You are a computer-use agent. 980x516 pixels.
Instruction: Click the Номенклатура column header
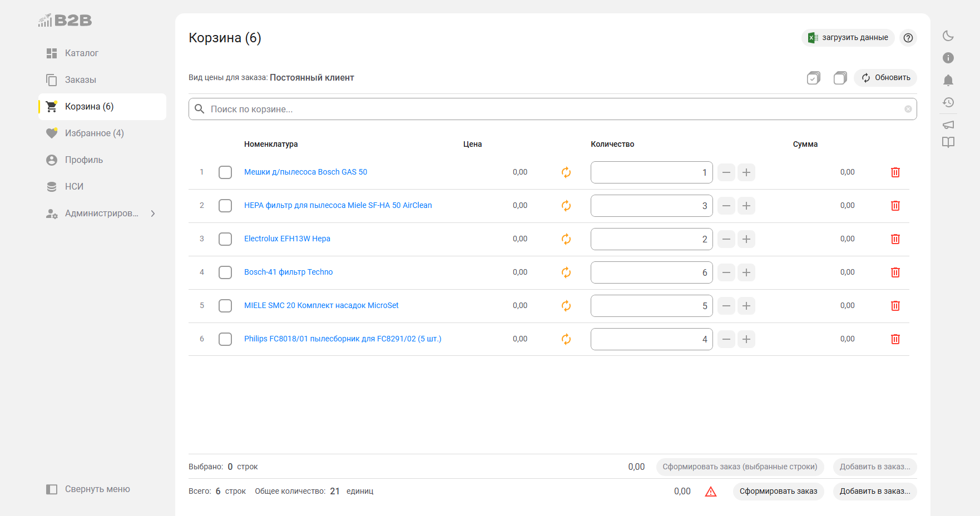[271, 144]
